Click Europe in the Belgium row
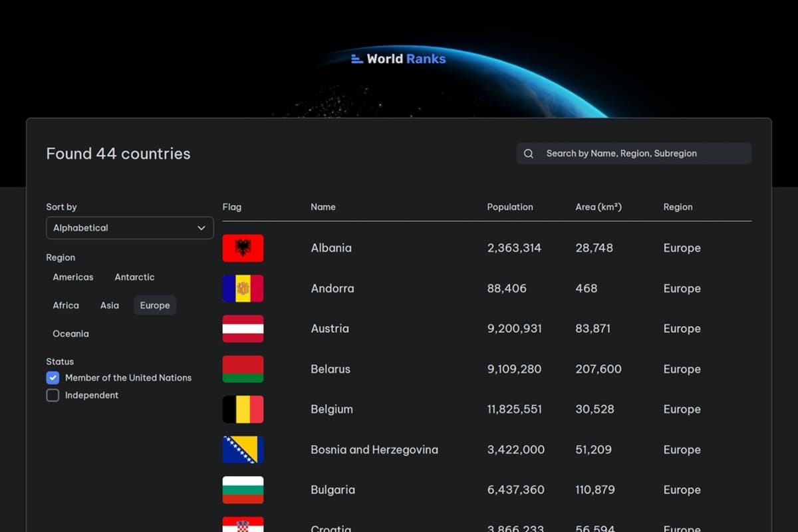The image size is (798, 532). pos(682,409)
